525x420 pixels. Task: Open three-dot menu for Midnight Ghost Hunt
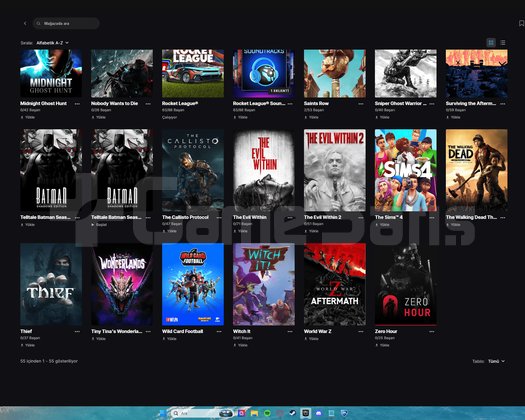tap(77, 104)
